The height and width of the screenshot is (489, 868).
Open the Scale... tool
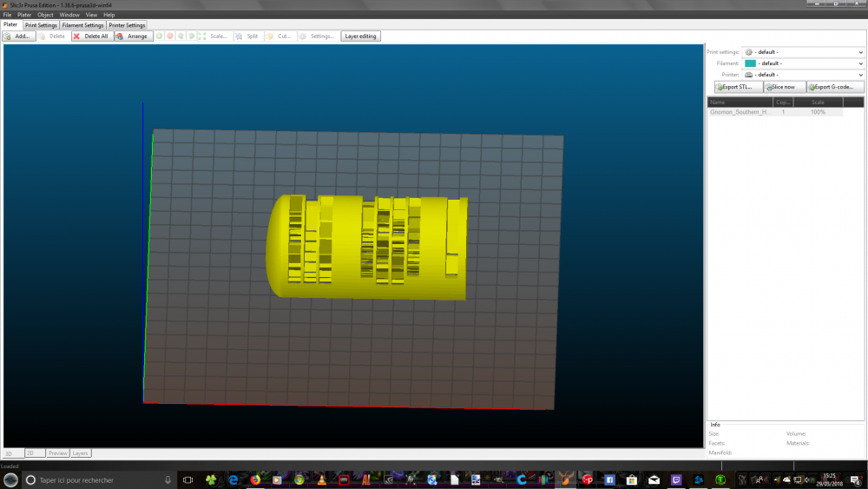coord(214,36)
